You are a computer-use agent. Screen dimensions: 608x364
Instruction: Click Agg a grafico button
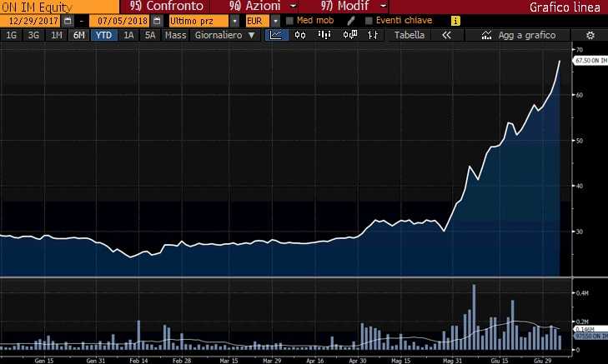518,35
